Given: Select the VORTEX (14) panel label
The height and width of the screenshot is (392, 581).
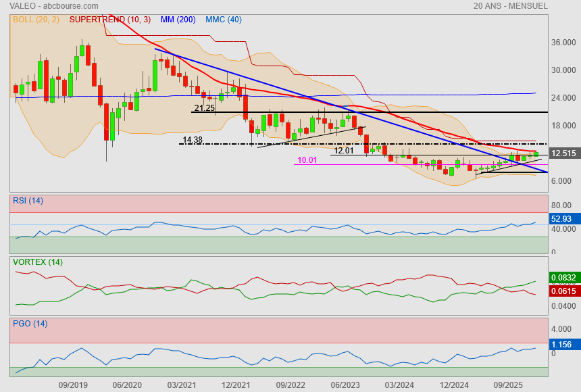Looking at the screenshot, I should [37, 262].
